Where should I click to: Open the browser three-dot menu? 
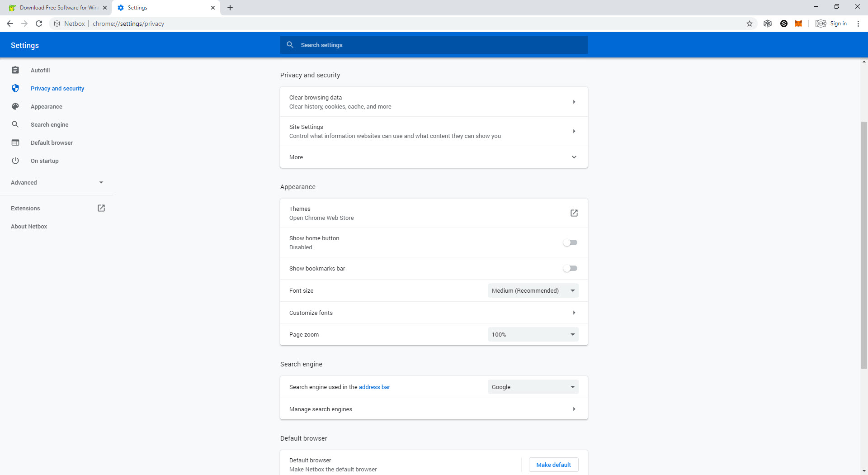point(858,24)
